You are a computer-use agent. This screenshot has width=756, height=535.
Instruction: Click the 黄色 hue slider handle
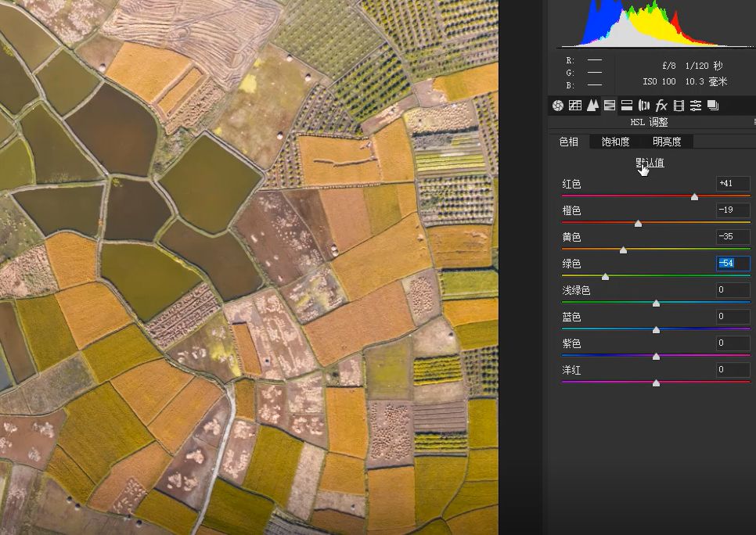click(x=623, y=250)
